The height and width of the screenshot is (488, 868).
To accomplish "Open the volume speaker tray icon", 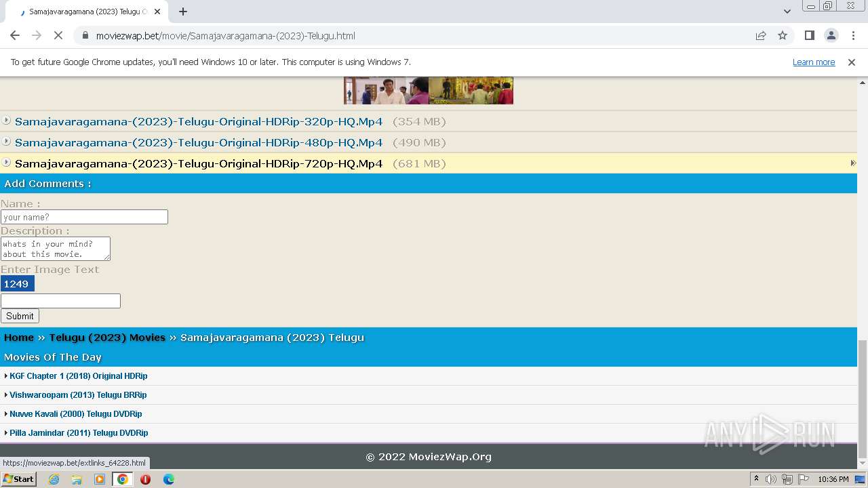I will pos(771,479).
